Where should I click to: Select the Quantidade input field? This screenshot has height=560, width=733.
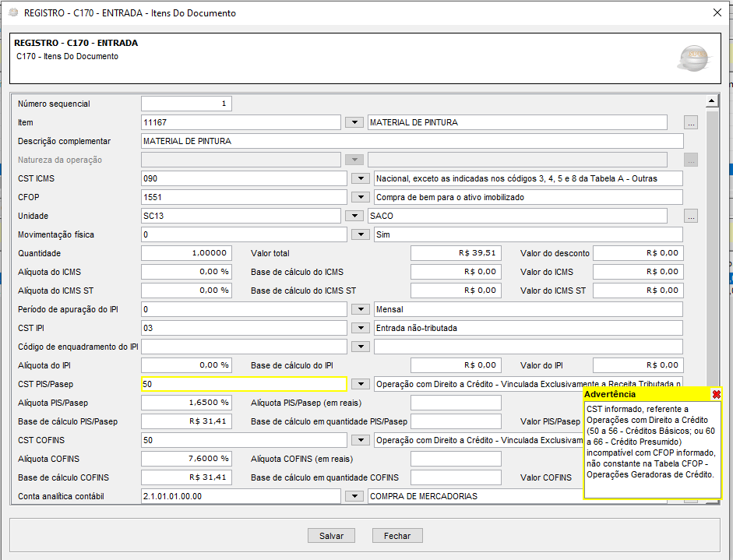tap(186, 253)
